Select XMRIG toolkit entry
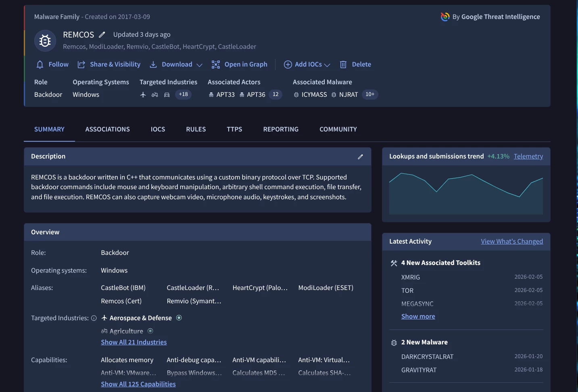This screenshot has height=392, width=578. coord(411,277)
